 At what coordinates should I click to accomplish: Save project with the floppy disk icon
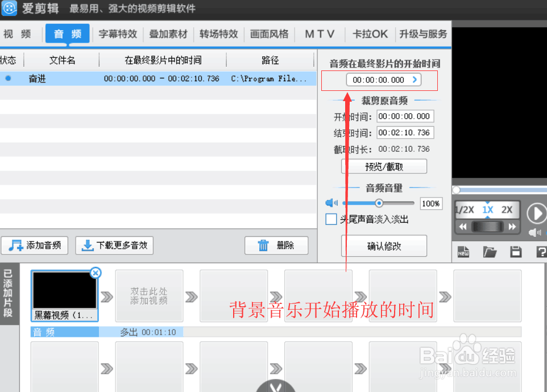[516, 252]
